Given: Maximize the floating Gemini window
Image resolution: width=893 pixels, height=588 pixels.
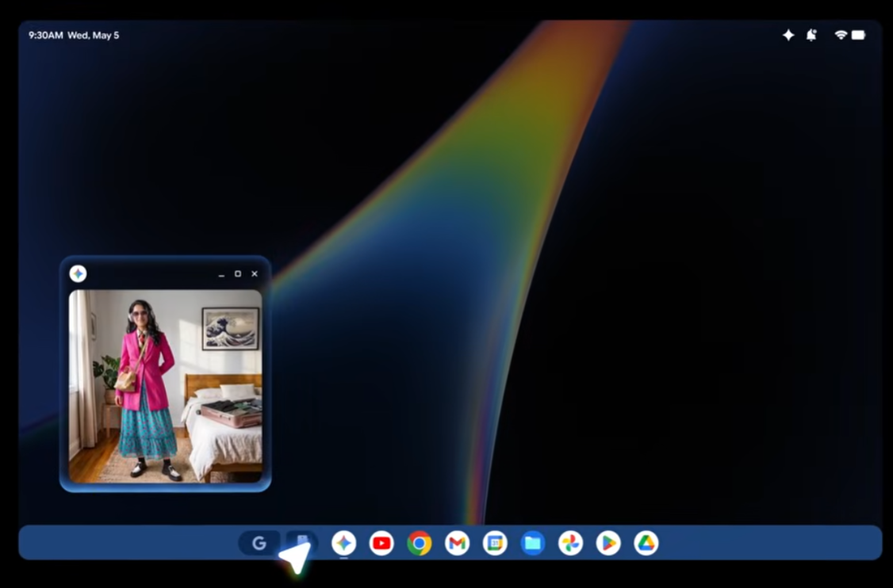Looking at the screenshot, I should [237, 274].
